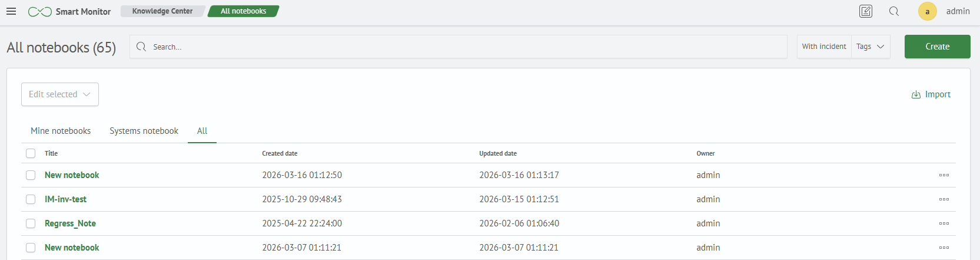
Task: Check the box for Regress_Note
Action: tap(31, 223)
